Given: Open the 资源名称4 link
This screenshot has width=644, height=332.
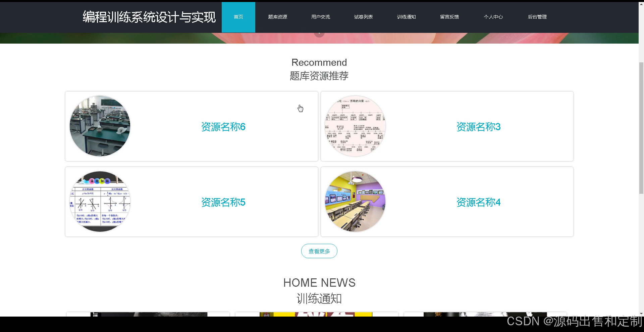Looking at the screenshot, I should pyautogui.click(x=479, y=202).
